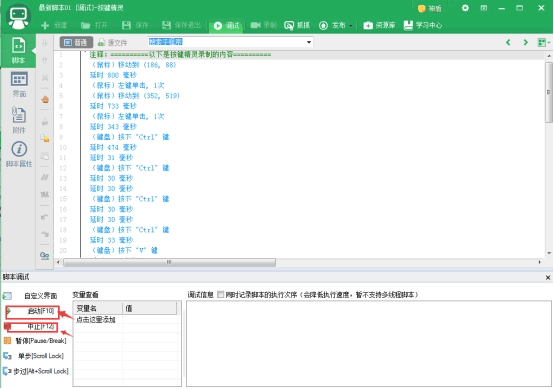Click the 新建 (New) toolbar button

click(54, 25)
